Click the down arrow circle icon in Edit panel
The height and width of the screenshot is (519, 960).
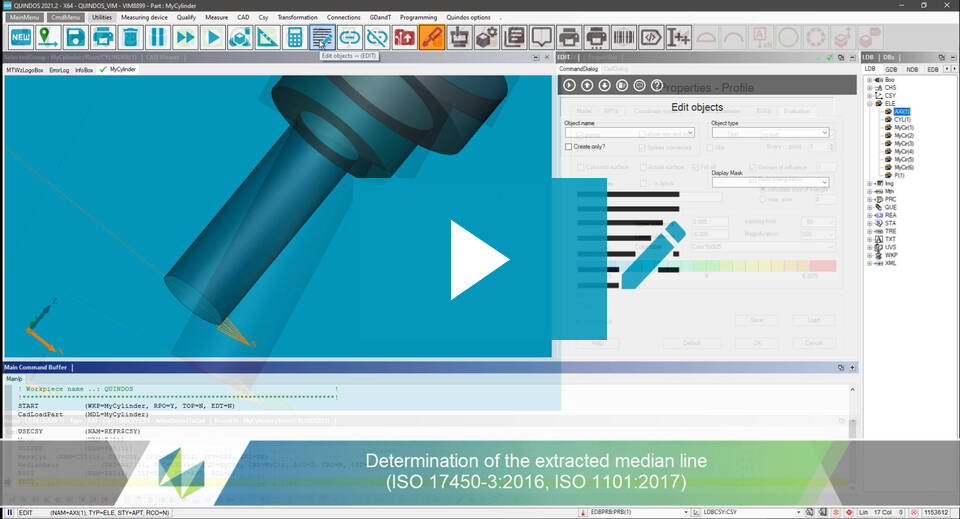click(604, 85)
